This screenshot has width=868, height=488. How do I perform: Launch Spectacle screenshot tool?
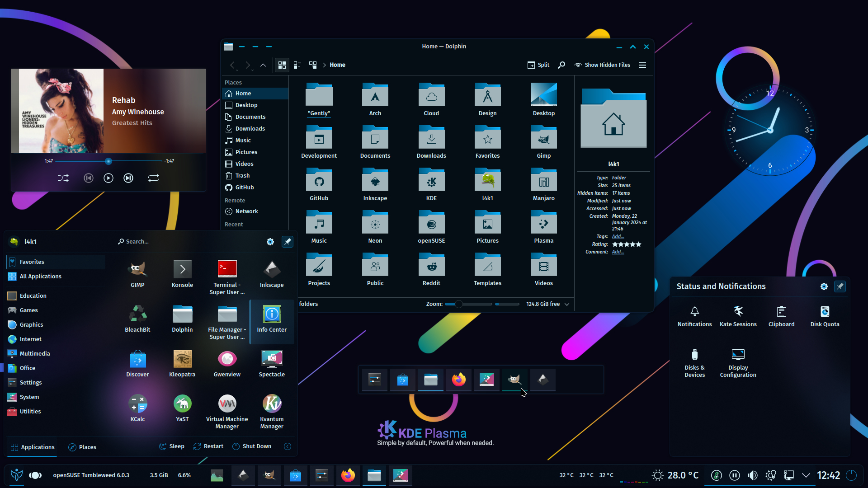(272, 363)
